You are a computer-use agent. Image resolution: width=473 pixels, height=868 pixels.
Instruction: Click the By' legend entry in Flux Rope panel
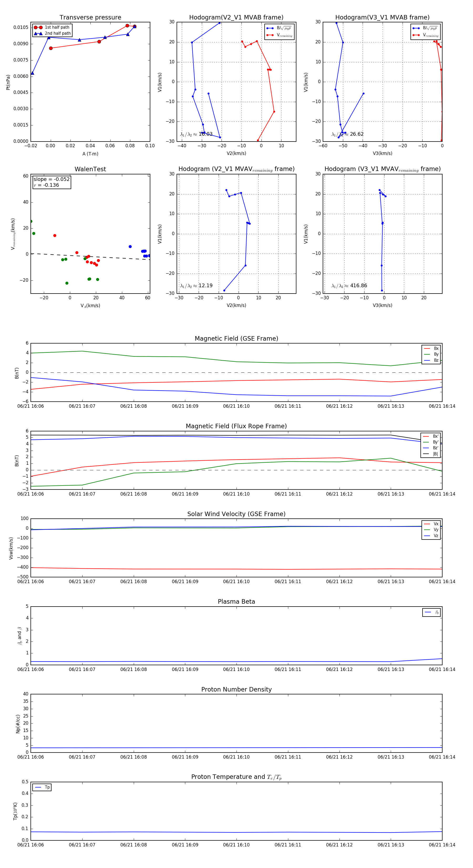(x=431, y=442)
